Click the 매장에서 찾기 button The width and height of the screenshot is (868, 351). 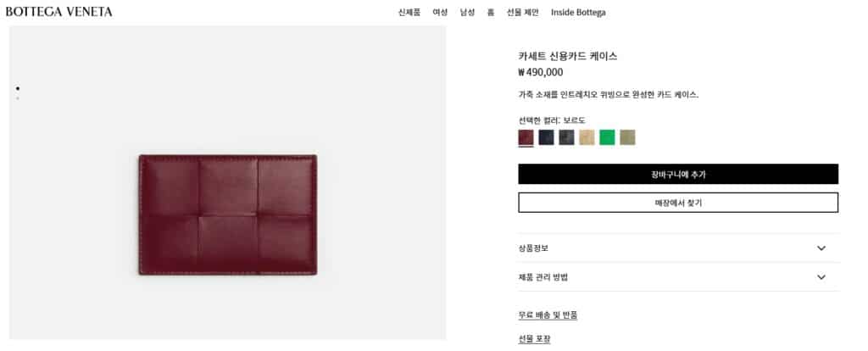point(678,203)
